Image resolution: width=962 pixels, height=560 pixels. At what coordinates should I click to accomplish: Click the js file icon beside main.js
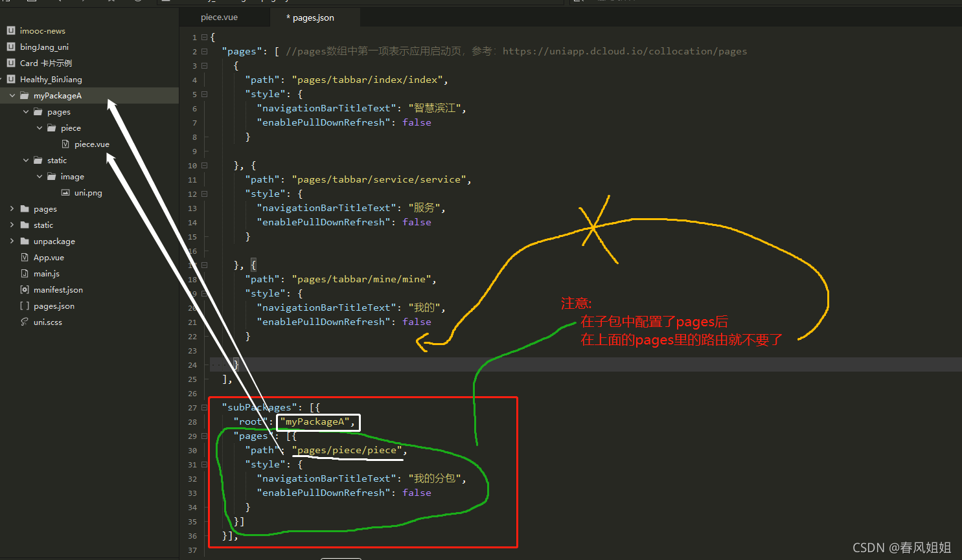click(25, 273)
